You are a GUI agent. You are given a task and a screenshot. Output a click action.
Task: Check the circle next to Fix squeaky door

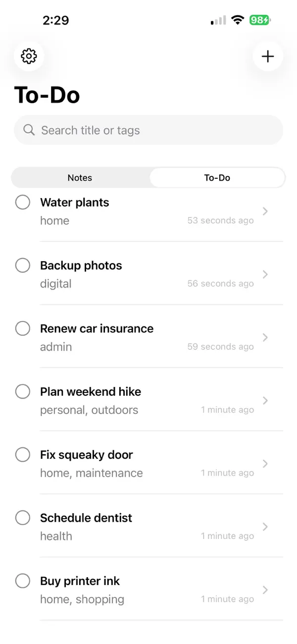[23, 454]
